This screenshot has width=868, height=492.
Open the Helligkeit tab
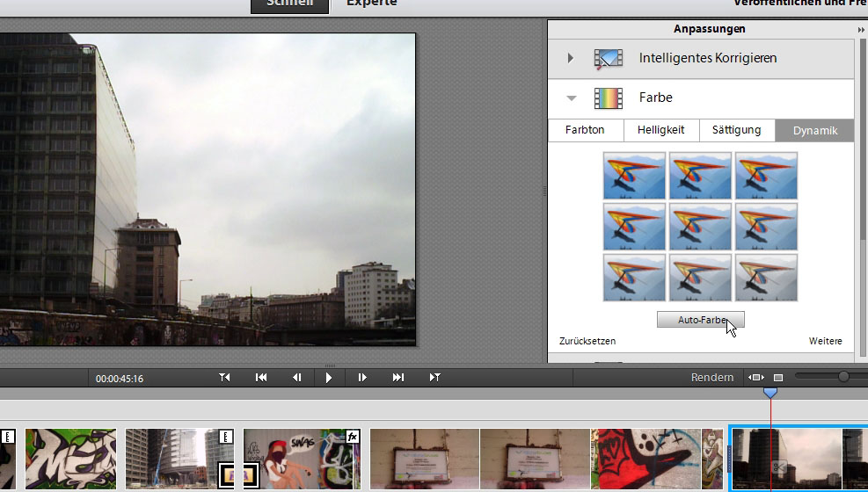point(661,130)
